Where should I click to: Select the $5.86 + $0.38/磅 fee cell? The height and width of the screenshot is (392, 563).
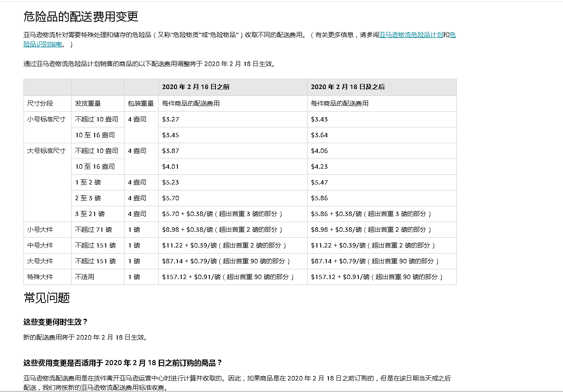click(382, 214)
